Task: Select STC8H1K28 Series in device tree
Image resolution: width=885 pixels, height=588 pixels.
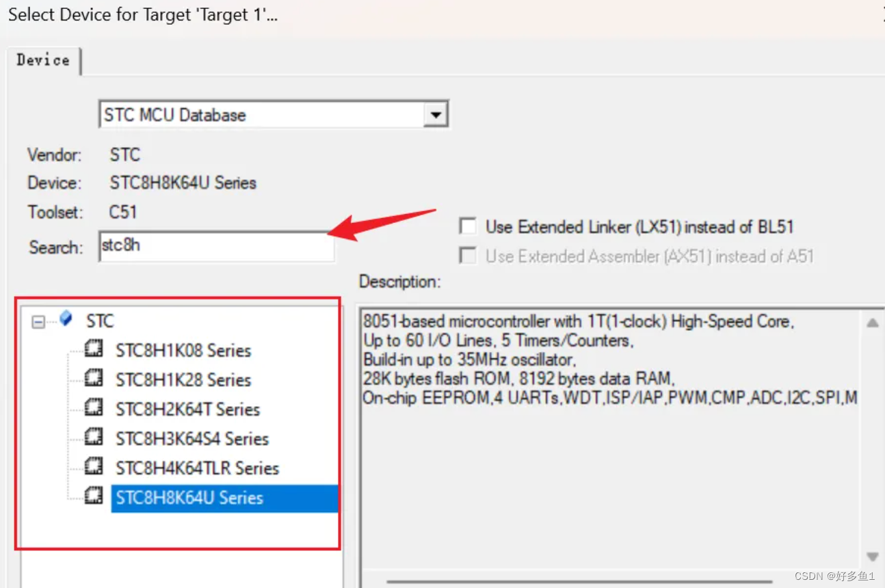Action: coord(183,380)
